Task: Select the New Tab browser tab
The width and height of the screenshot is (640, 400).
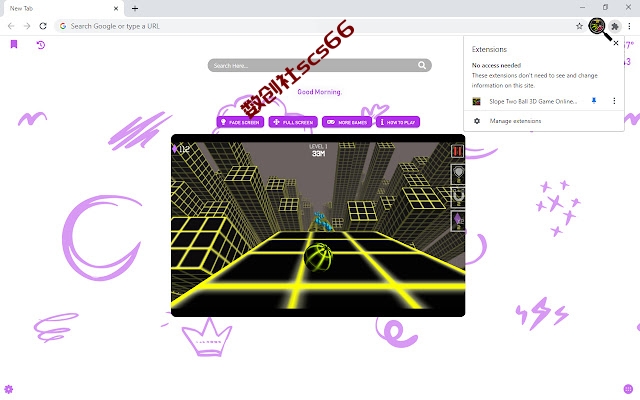Action: [x=63, y=9]
